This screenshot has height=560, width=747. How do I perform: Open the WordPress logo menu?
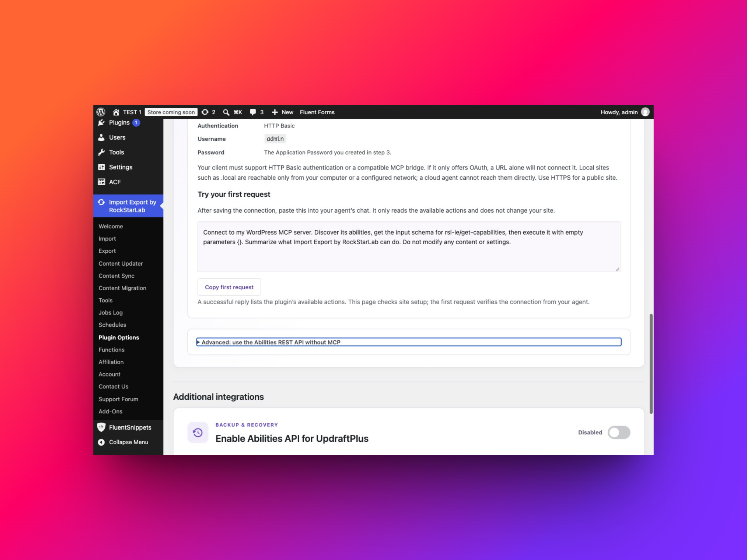101,112
